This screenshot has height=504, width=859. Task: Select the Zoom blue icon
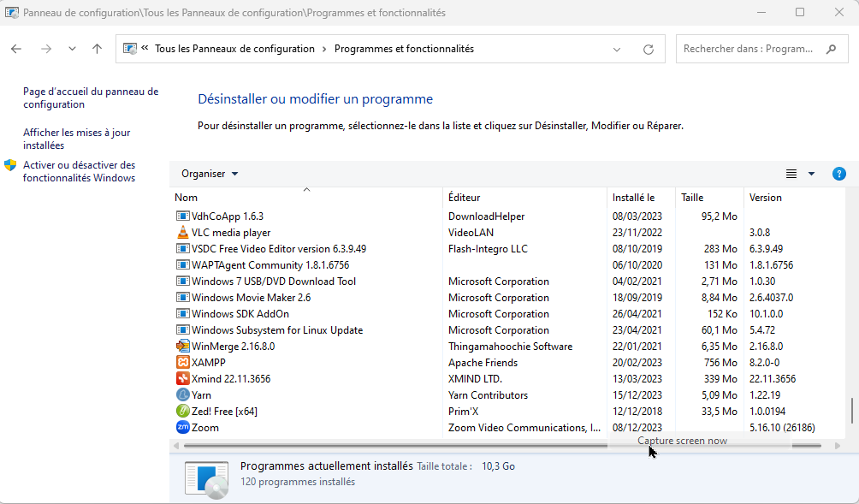(182, 428)
